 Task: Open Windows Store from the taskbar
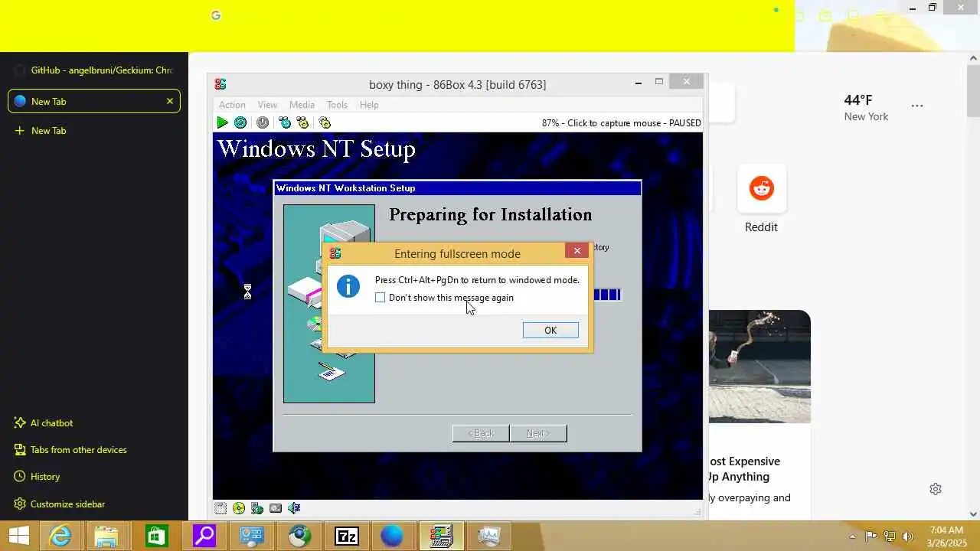click(x=156, y=536)
